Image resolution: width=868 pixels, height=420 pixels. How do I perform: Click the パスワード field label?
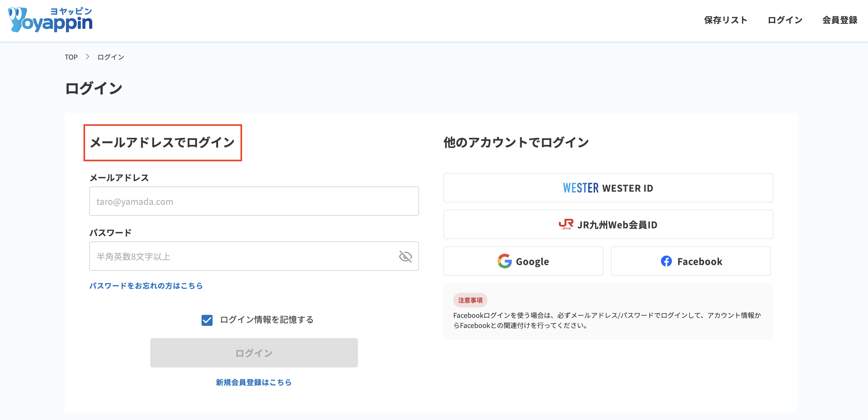[x=110, y=232]
